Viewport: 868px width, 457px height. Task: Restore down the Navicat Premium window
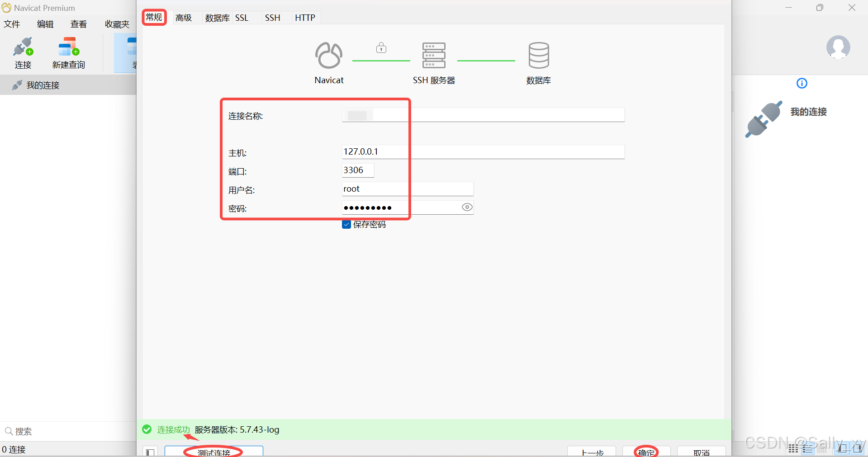click(x=820, y=8)
